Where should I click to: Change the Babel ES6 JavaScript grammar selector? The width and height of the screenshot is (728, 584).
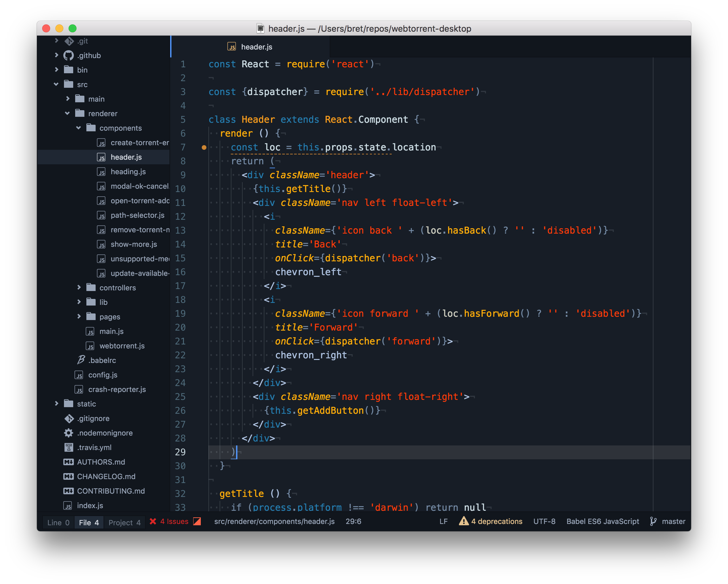[603, 522]
